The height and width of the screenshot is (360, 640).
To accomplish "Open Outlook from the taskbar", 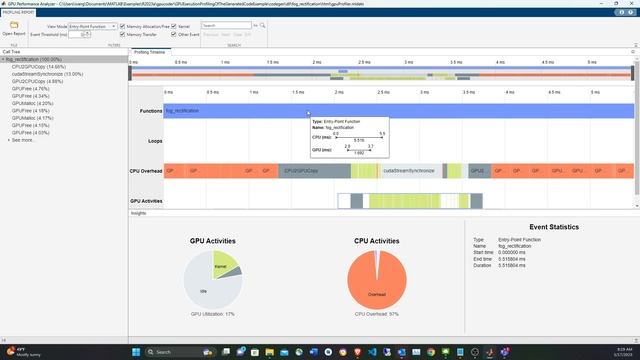I will point(402,352).
